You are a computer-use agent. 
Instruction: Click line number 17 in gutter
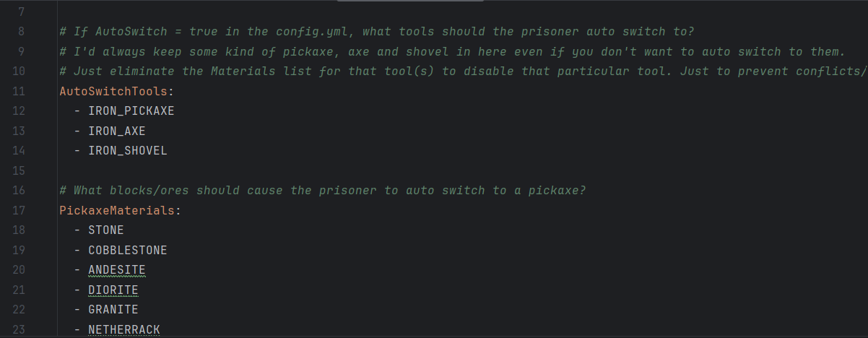click(19, 211)
